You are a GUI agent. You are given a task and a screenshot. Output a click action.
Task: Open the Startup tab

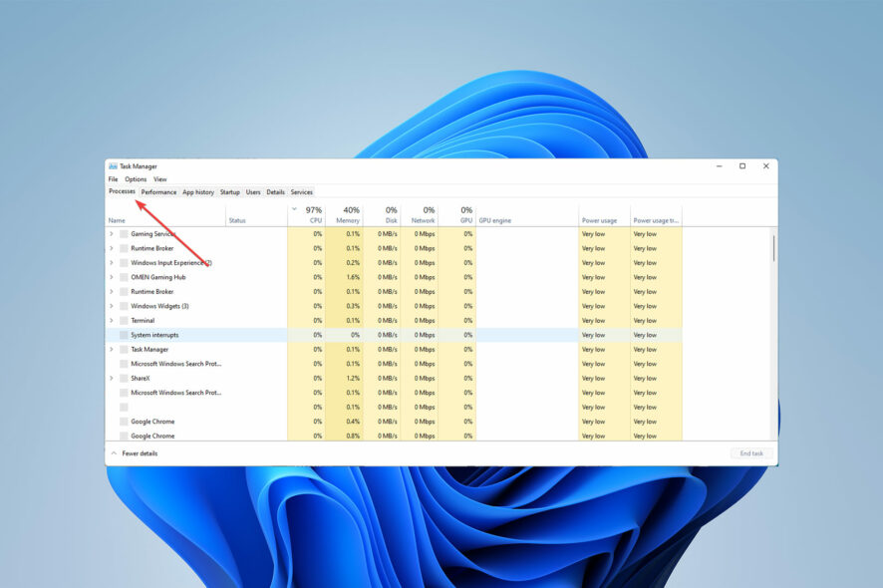[230, 192]
